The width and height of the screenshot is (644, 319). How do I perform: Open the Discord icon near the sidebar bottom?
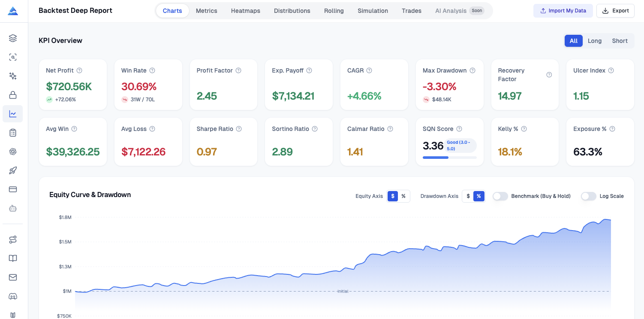12,296
